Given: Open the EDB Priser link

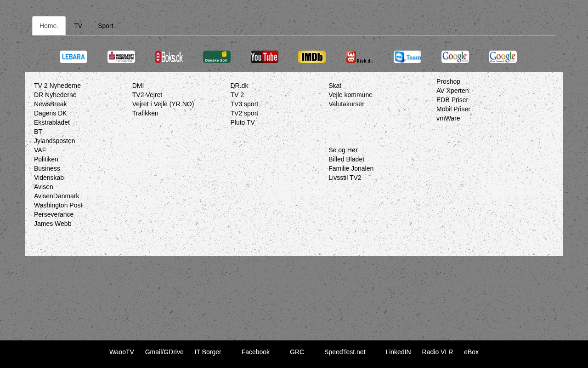Looking at the screenshot, I should (452, 100).
